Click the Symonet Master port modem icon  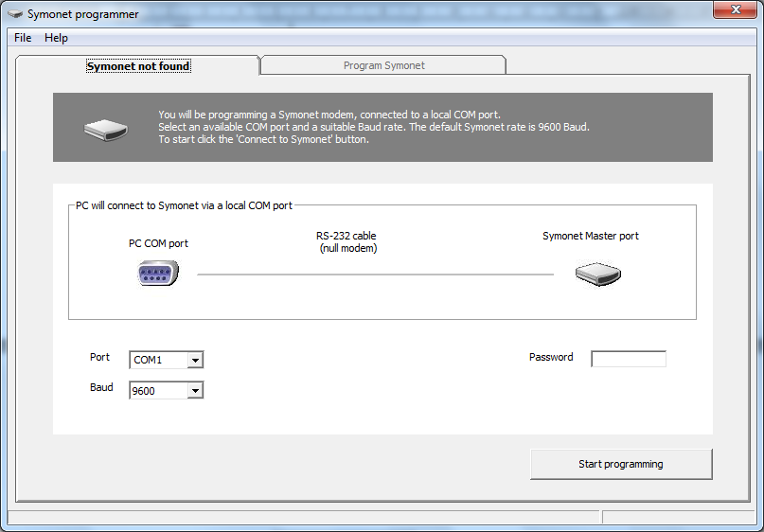pyautogui.click(x=597, y=274)
